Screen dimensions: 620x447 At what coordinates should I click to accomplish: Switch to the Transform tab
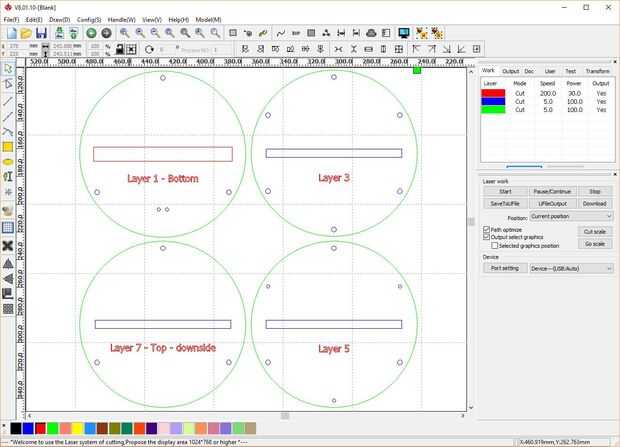tap(597, 71)
